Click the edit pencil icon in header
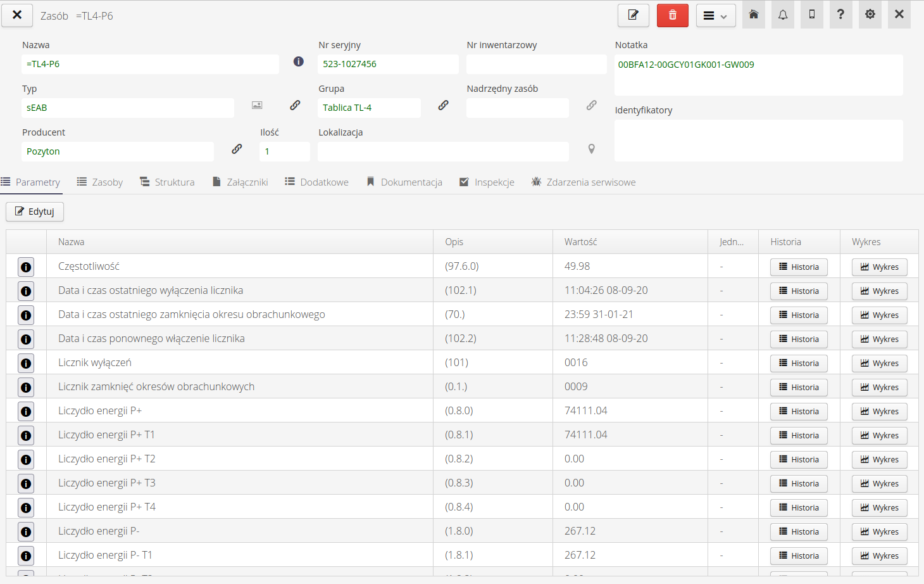Screen dimensions: 924x584 (x=633, y=15)
